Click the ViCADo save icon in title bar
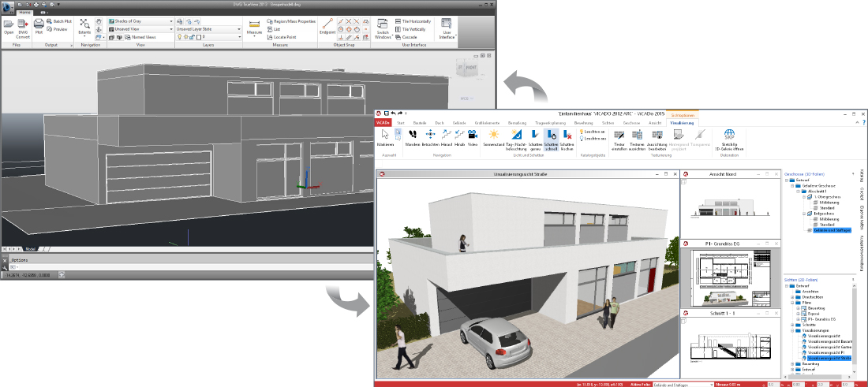The image size is (868, 387). 386,112
